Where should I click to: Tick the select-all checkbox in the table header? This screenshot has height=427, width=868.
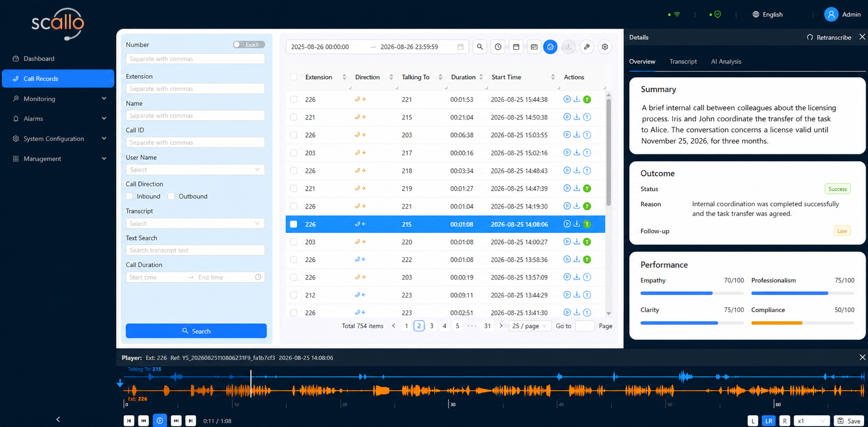294,77
